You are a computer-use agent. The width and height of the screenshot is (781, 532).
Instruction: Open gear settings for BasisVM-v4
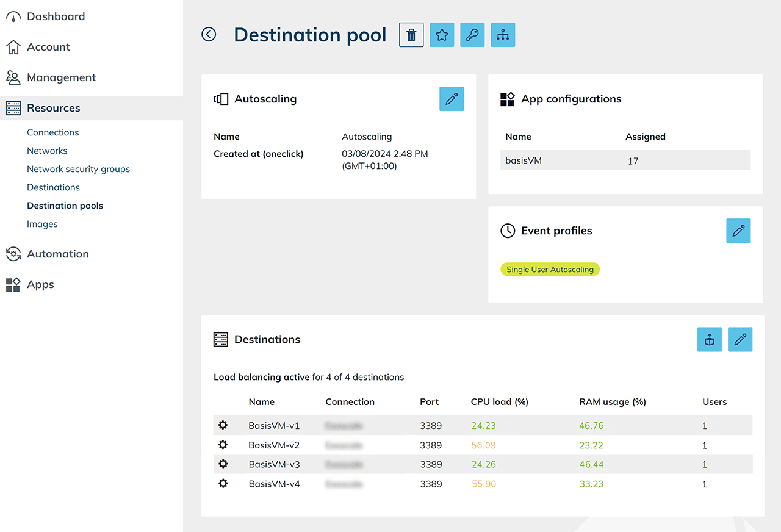pyautogui.click(x=223, y=484)
